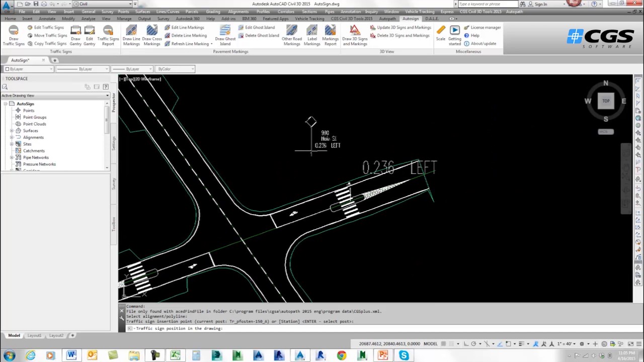Screen dimensions: 644x362
Task: Open the Vehicle Tracking ribbon tab
Action: pos(309,19)
